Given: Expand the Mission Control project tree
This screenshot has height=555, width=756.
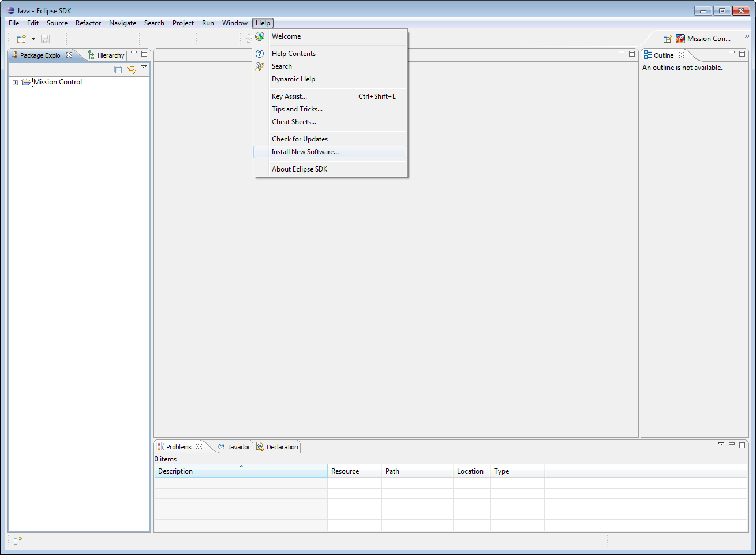Looking at the screenshot, I should tap(15, 83).
